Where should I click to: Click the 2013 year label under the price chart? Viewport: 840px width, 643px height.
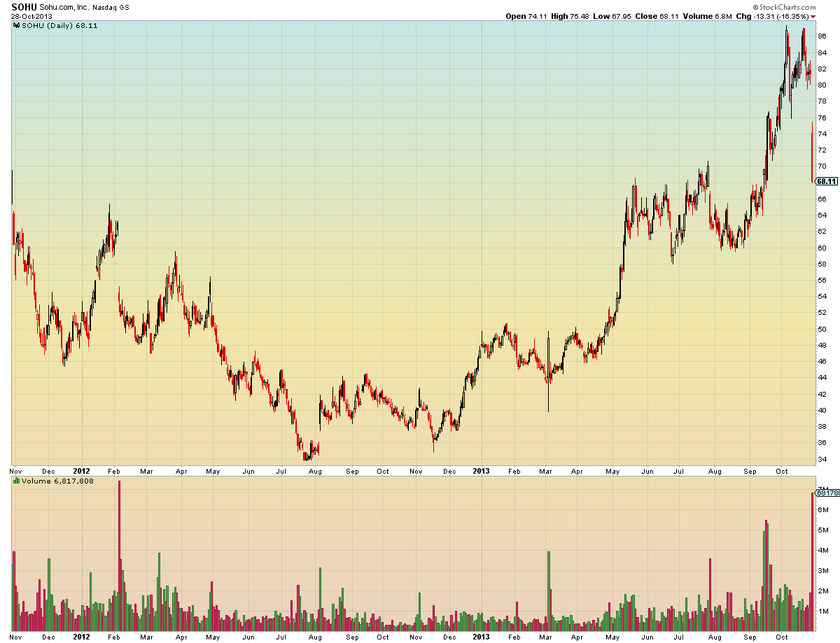[x=481, y=472]
